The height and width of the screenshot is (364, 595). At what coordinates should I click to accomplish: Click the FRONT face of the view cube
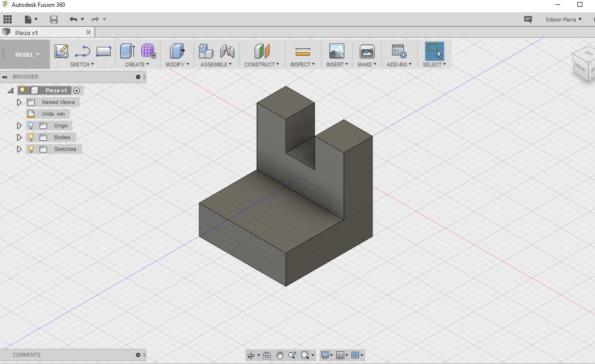(x=580, y=67)
